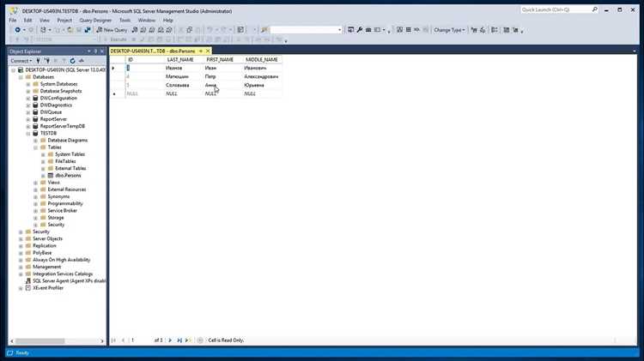Click the navigate backward toolbar icon
Image resolution: width=644 pixels, height=361 pixels.
[18, 30]
